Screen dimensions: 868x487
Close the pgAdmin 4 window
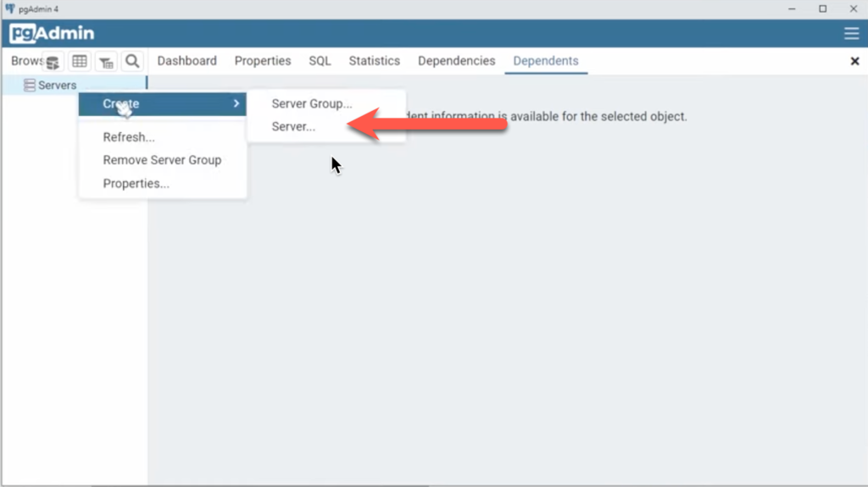tap(854, 8)
